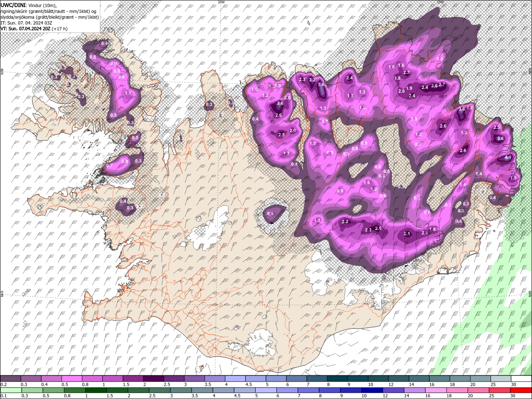The image size is (532, 399).
Task: Click the '3.2' snowfall value on the map
Action: [312, 80]
